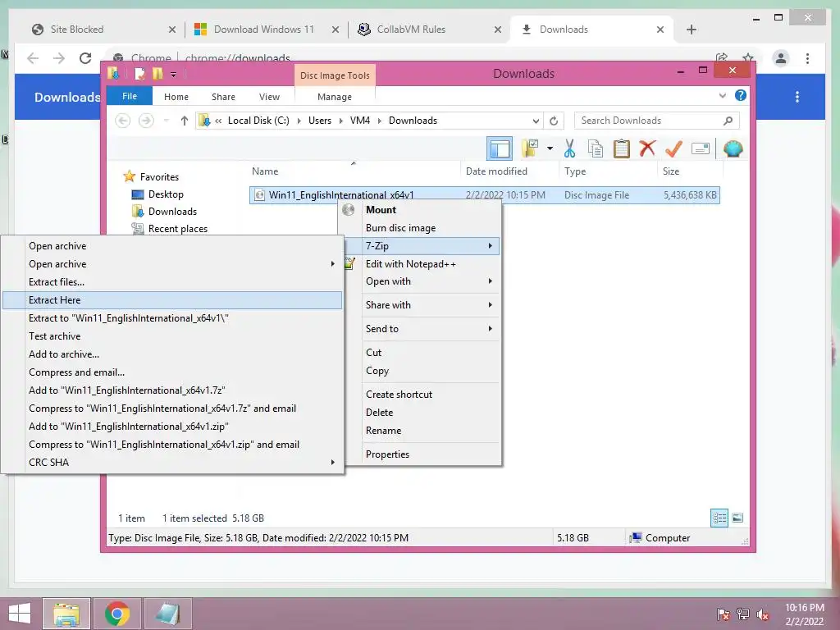This screenshot has height=630, width=840.
Task: Click the Local Disk (C:) breadcrumb
Action: pyautogui.click(x=258, y=121)
